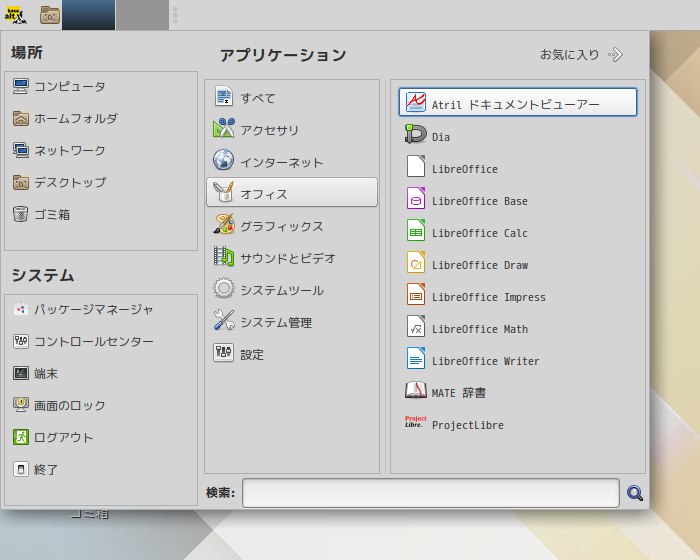
Task: Select the グラフィックス category
Action: [x=292, y=225]
